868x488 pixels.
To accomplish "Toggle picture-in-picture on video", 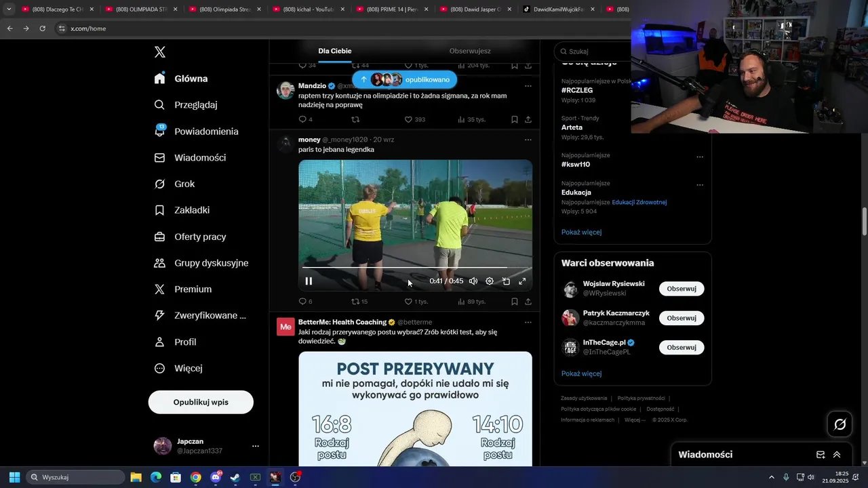I will pyautogui.click(x=506, y=281).
